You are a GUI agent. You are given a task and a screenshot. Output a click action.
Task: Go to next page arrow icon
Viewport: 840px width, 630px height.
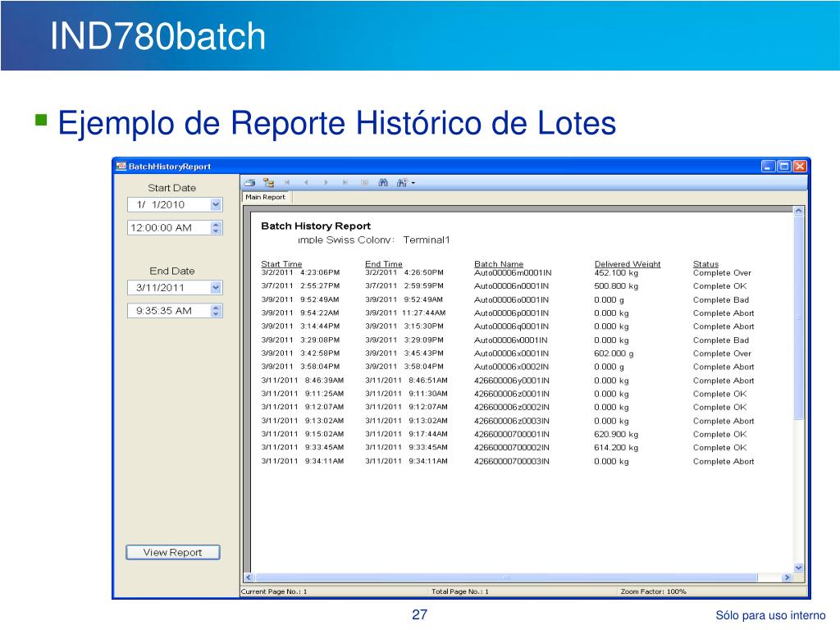(x=326, y=183)
